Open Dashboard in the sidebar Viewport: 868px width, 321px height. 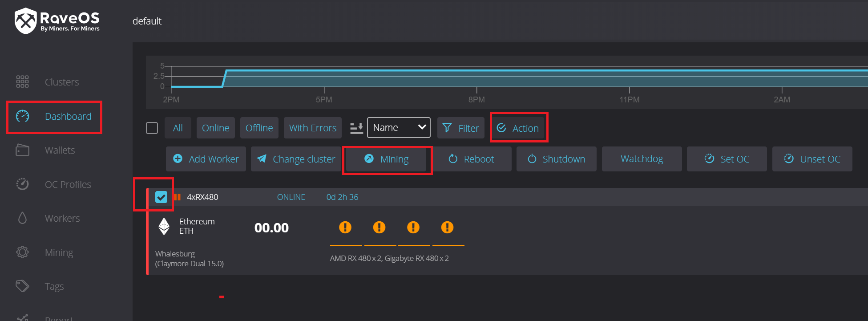click(x=54, y=117)
